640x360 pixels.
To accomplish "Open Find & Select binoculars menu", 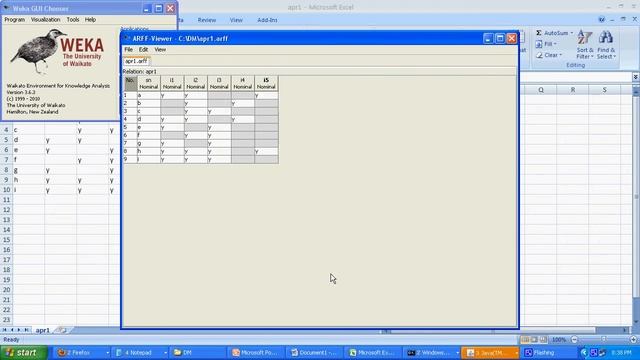I will 606,45.
